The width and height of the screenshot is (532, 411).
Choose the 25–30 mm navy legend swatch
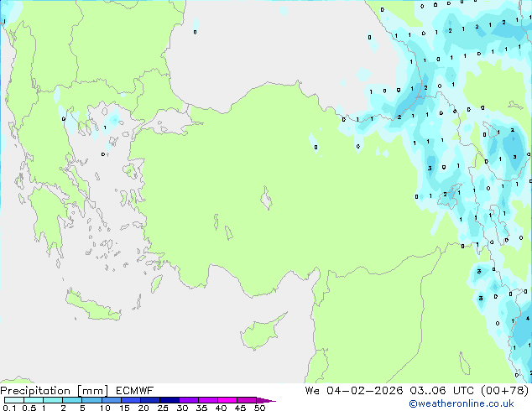click(x=169, y=400)
